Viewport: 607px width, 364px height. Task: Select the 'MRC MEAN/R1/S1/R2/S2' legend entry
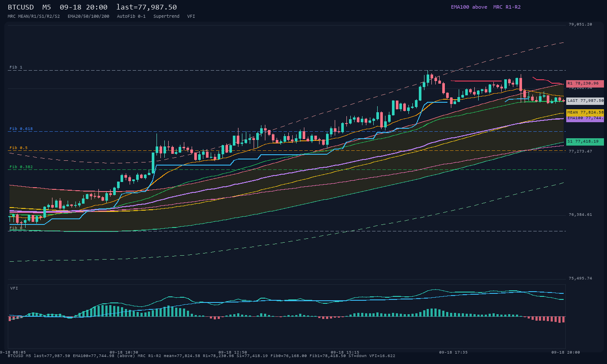pyautogui.click(x=34, y=16)
